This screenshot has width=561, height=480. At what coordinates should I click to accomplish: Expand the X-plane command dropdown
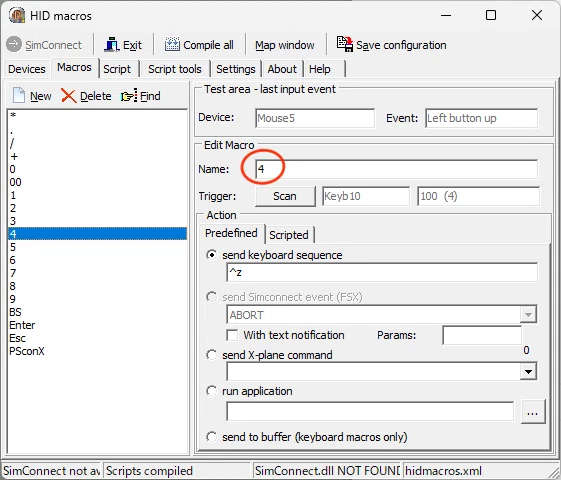528,372
